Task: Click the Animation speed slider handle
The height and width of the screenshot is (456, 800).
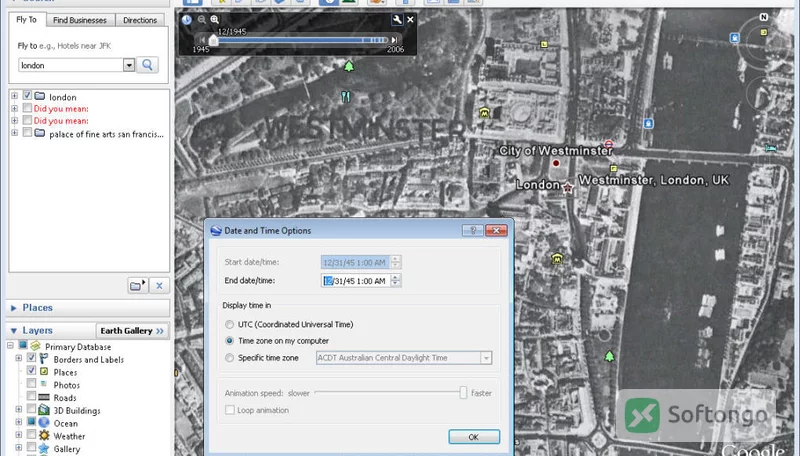Action: pyautogui.click(x=463, y=392)
